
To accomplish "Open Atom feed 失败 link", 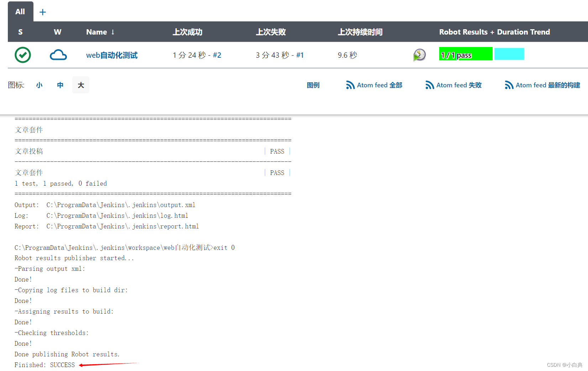I will click(459, 85).
